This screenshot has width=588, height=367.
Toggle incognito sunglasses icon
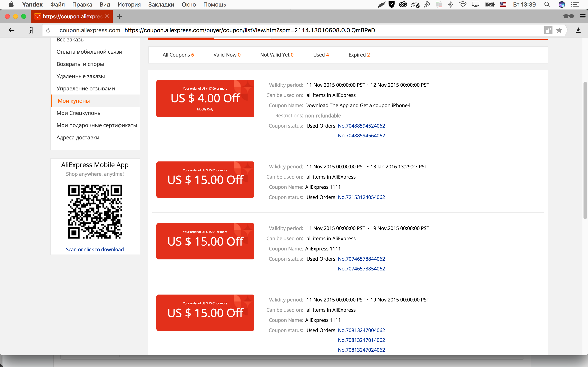point(569,16)
